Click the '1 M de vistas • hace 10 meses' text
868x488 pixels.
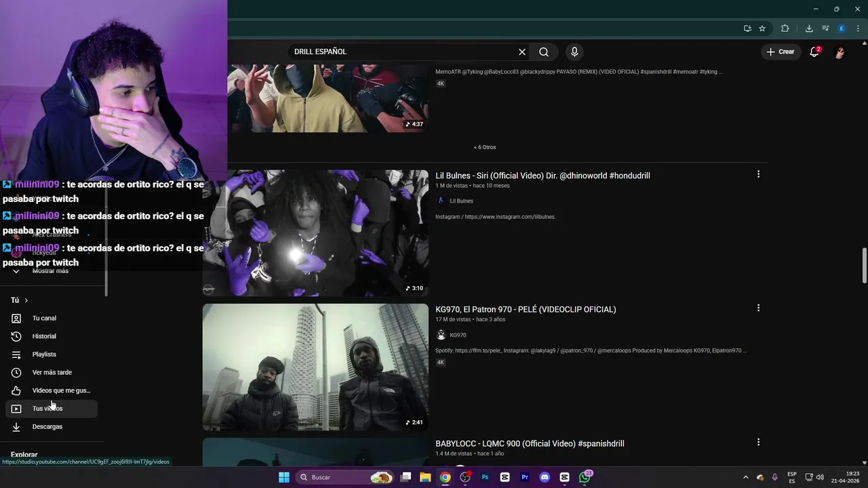click(472, 186)
